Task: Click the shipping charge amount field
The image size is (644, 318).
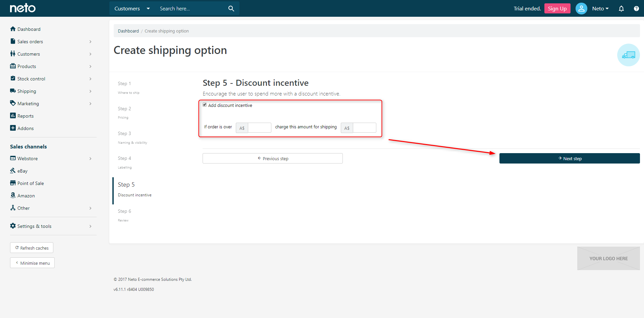Action: pos(364,128)
